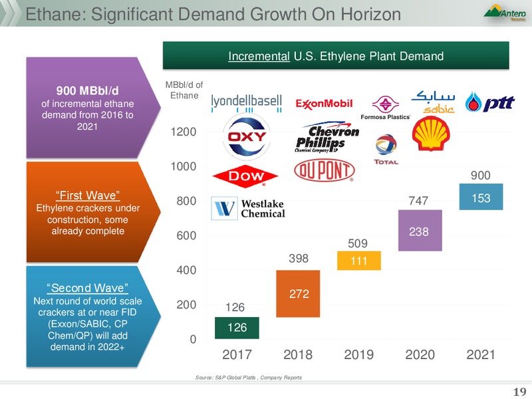This screenshot has height=399, width=532.
Task: Click the 2017 x-axis label
Action: coord(237,354)
